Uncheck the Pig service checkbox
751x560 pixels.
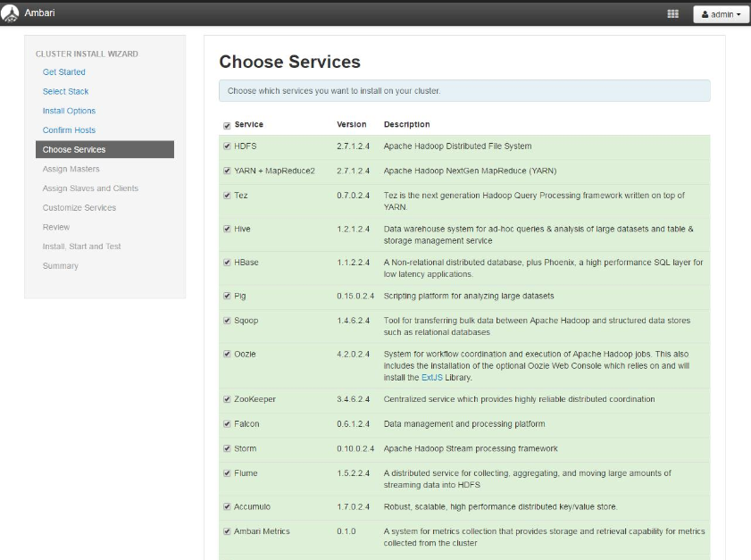[x=227, y=296]
